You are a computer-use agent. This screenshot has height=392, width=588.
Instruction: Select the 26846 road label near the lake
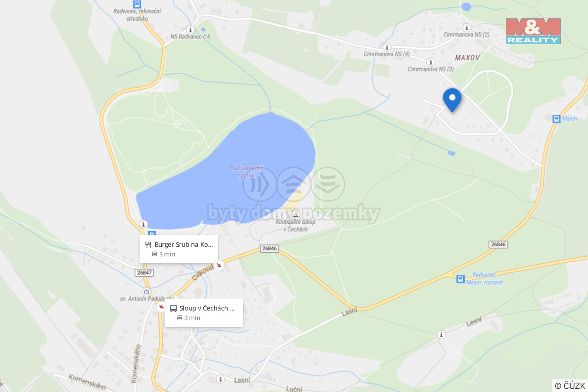tap(269, 248)
